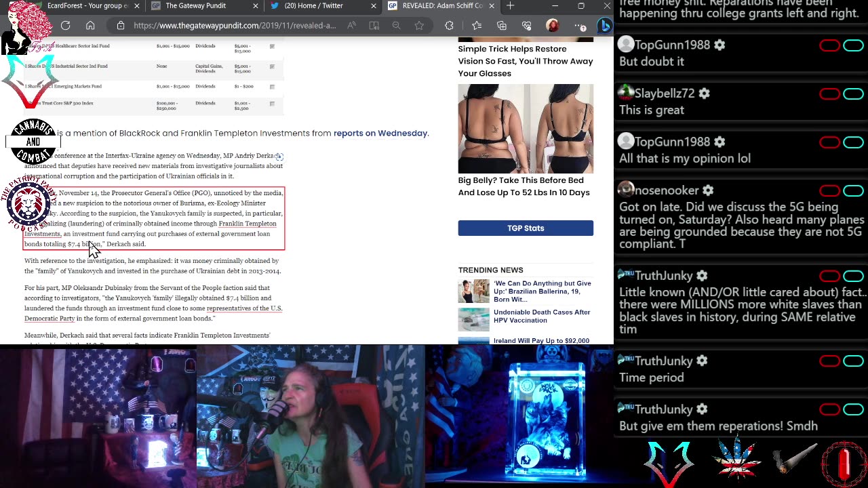Open the Big Belly ad image
The image size is (868, 488).
pos(526,129)
